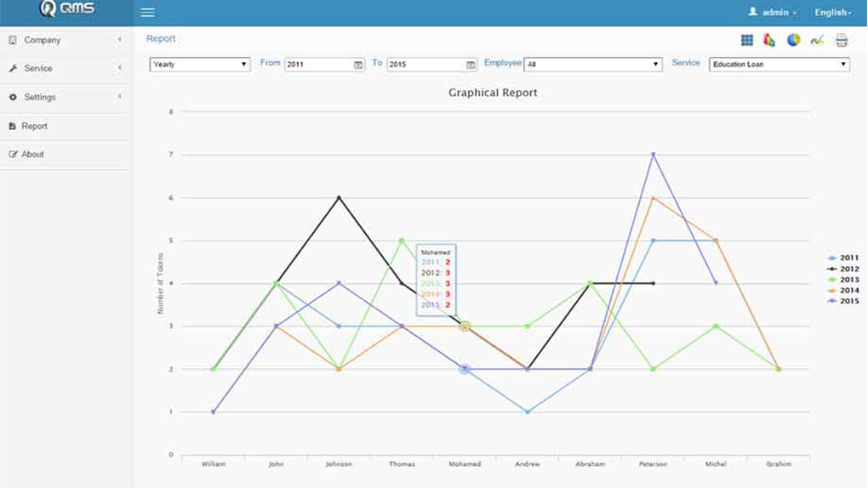Select the bar chart view icon
868x488 pixels.
(769, 40)
